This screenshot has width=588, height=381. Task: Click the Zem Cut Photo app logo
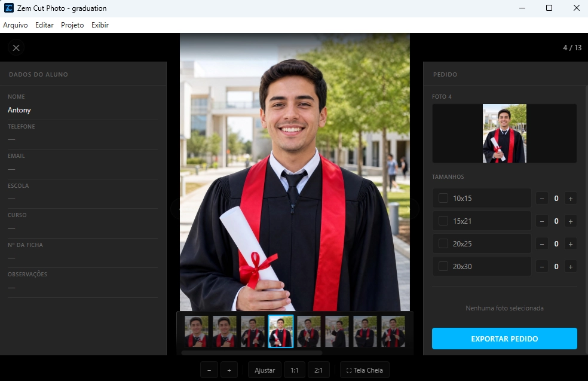click(x=8, y=8)
